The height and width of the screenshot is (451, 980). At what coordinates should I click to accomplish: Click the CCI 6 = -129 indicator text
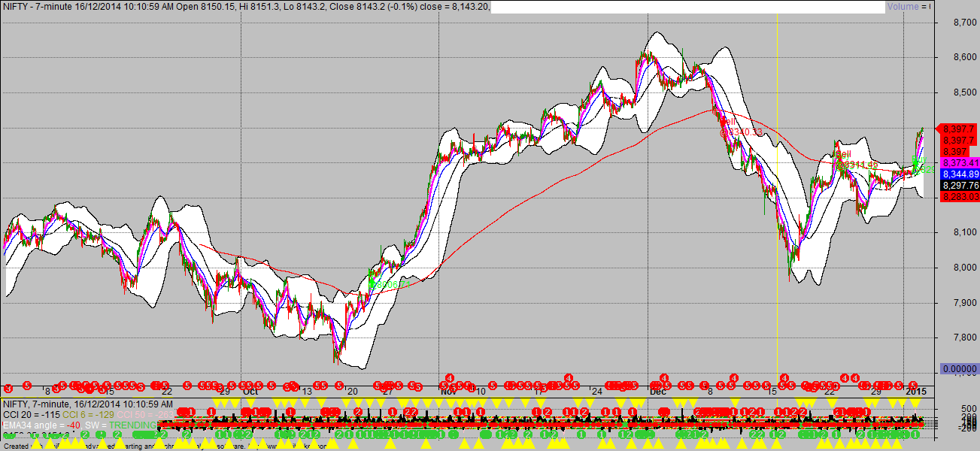(x=88, y=414)
